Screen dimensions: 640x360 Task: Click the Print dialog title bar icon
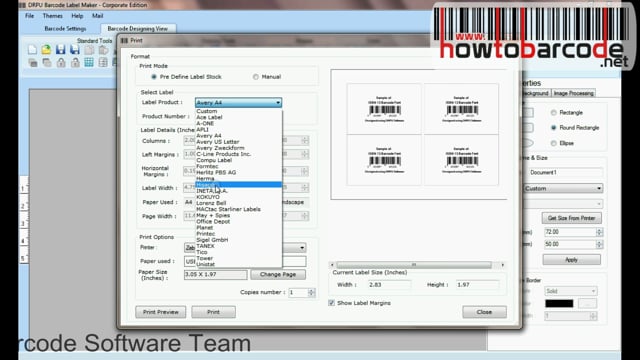tap(124, 40)
